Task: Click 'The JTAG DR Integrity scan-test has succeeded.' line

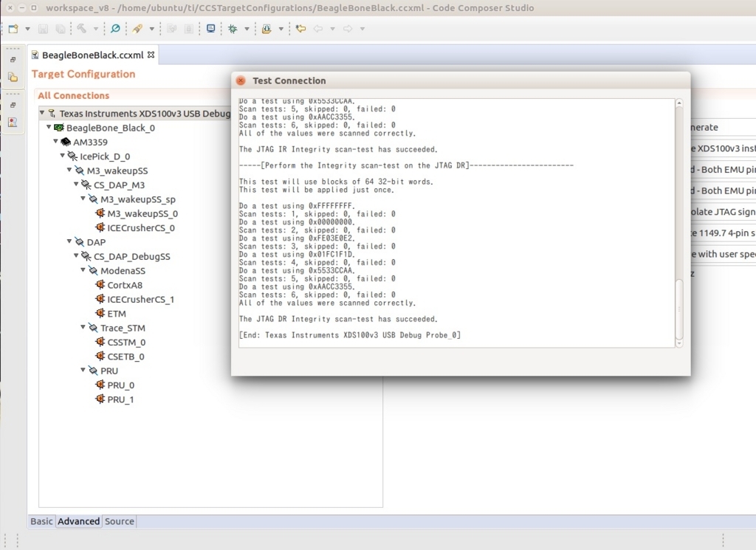Action: pyautogui.click(x=338, y=319)
